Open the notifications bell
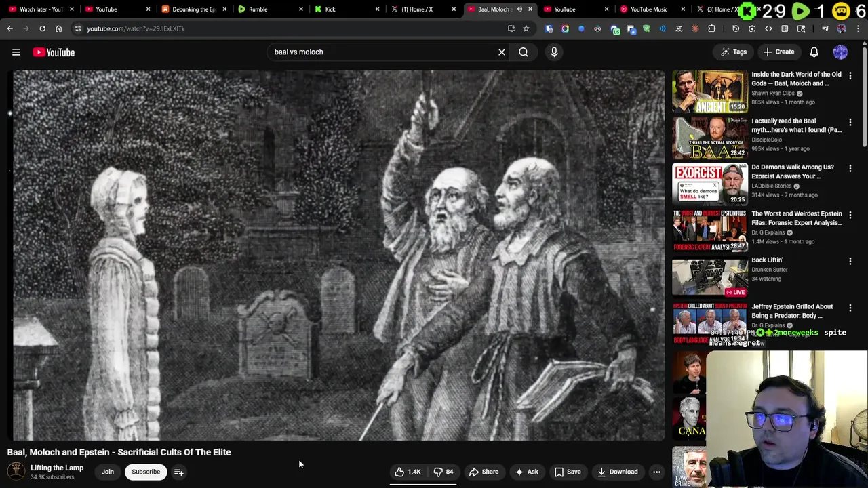Image resolution: width=868 pixels, height=488 pixels. [814, 52]
